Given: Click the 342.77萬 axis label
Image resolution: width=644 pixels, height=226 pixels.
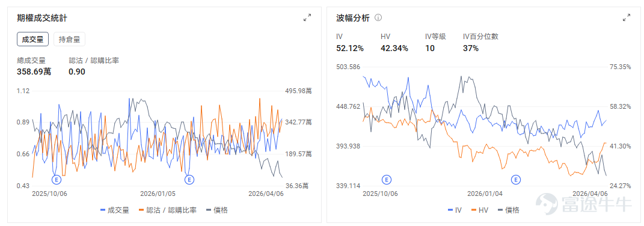Looking at the screenshot, I should click(298, 123).
